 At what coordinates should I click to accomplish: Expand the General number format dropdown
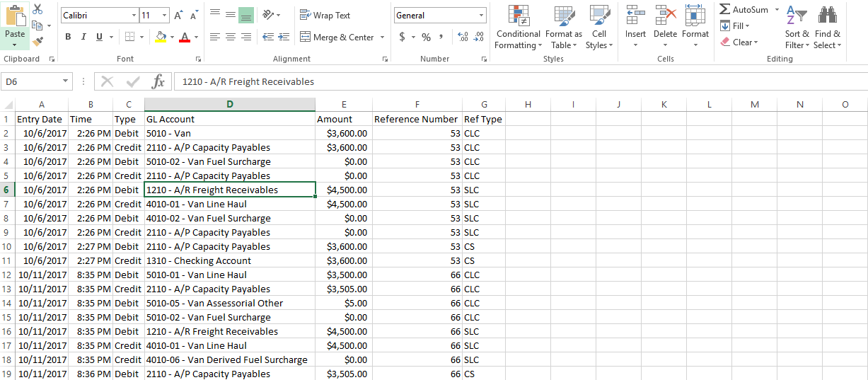481,16
